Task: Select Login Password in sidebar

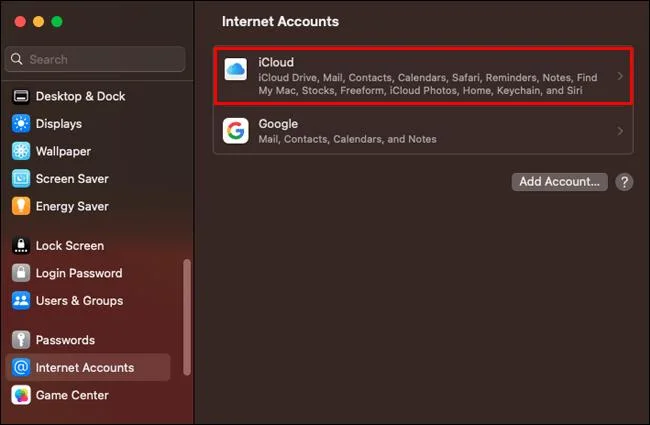Action: coord(79,273)
